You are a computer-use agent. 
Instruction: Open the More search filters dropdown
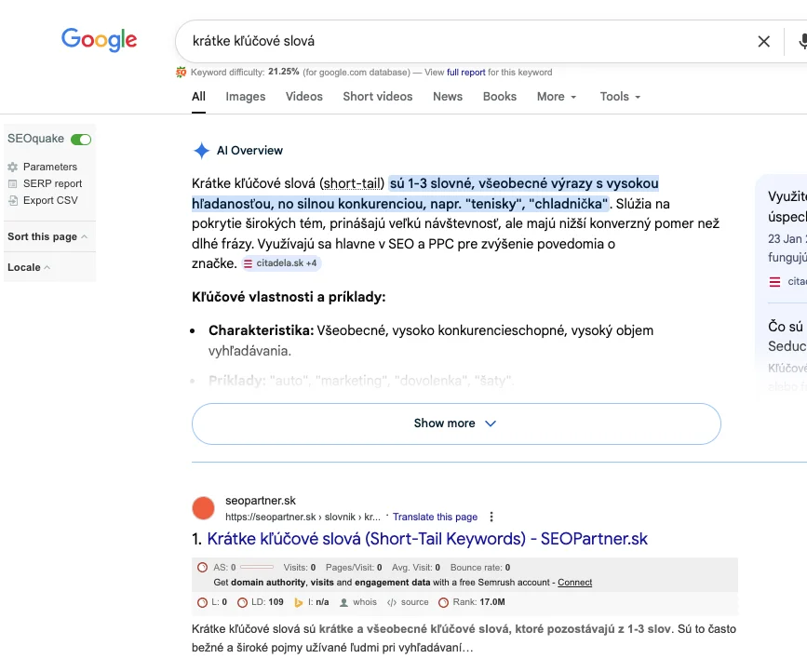point(557,97)
